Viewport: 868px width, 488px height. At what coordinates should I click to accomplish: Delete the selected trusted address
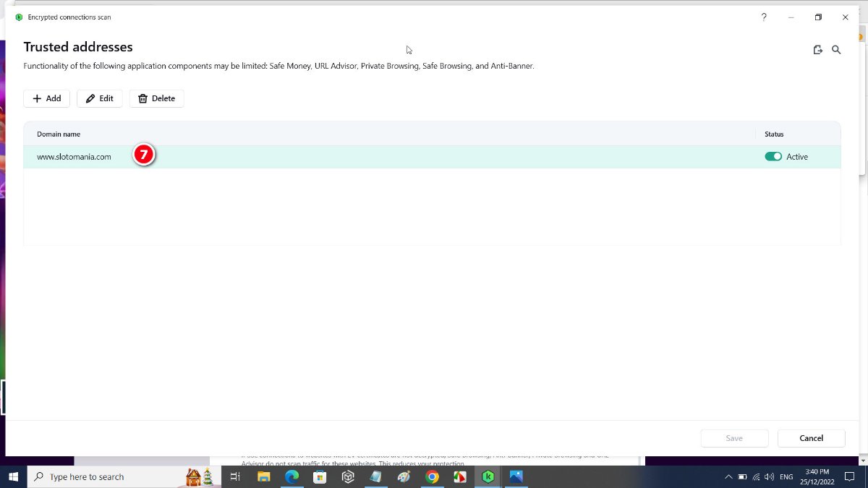[x=157, y=98]
